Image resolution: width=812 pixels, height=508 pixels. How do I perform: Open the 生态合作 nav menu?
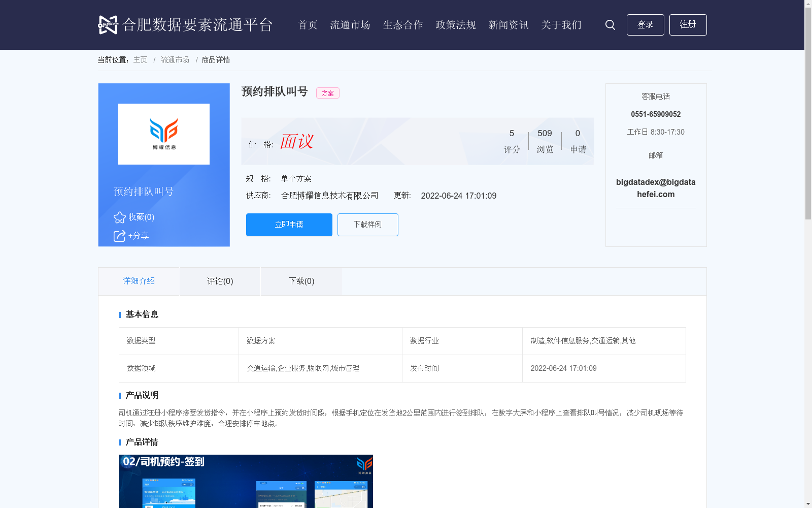tap(403, 25)
